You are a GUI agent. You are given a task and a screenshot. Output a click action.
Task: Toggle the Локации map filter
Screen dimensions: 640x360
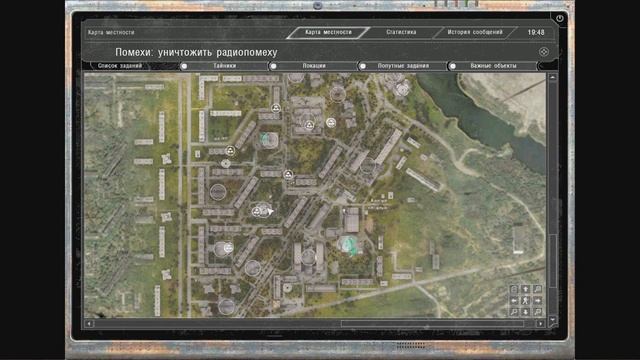click(x=313, y=66)
